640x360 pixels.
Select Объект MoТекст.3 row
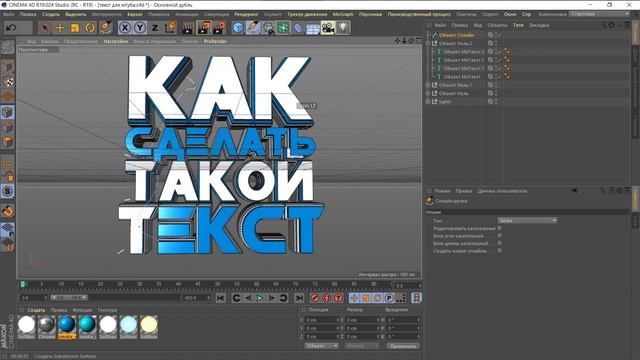coord(464,52)
